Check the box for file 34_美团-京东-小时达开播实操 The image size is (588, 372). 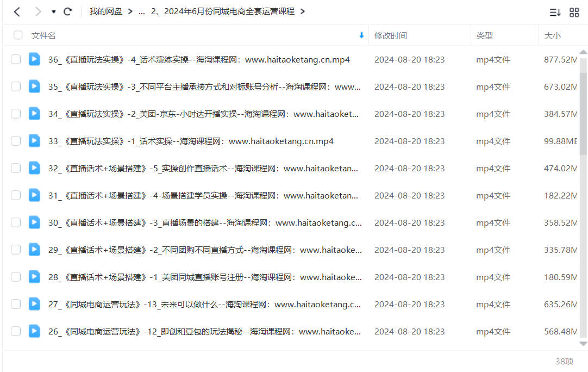coord(16,114)
